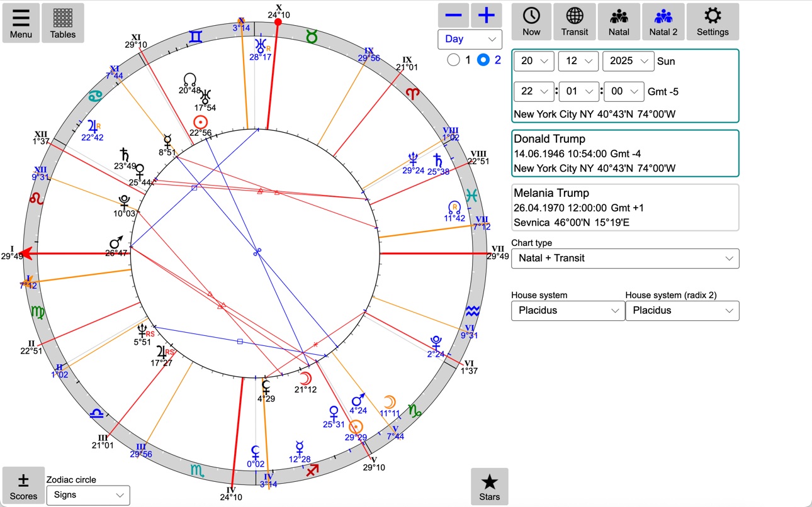
Task: Open the Transit globe button
Action: click(575, 21)
